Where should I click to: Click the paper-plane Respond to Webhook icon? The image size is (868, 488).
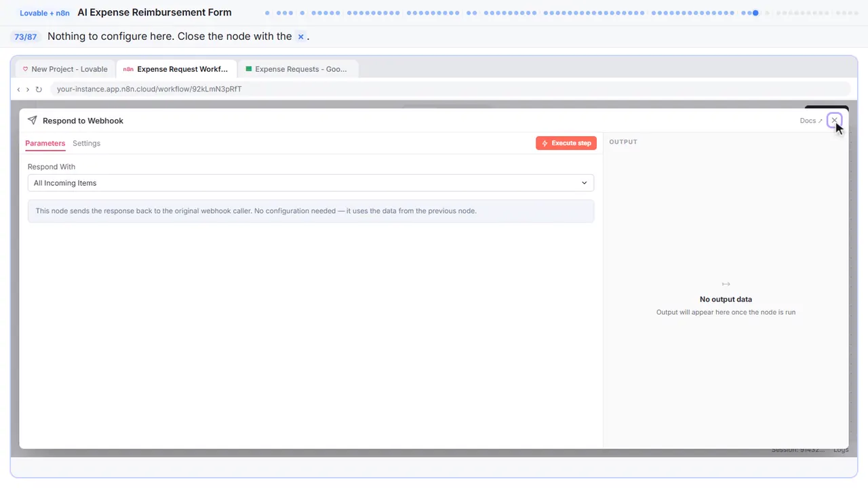coord(32,120)
